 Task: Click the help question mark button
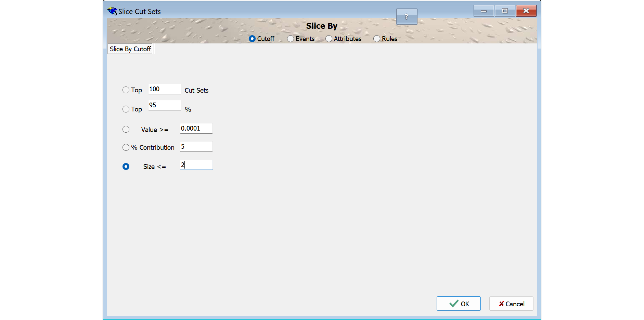407,17
